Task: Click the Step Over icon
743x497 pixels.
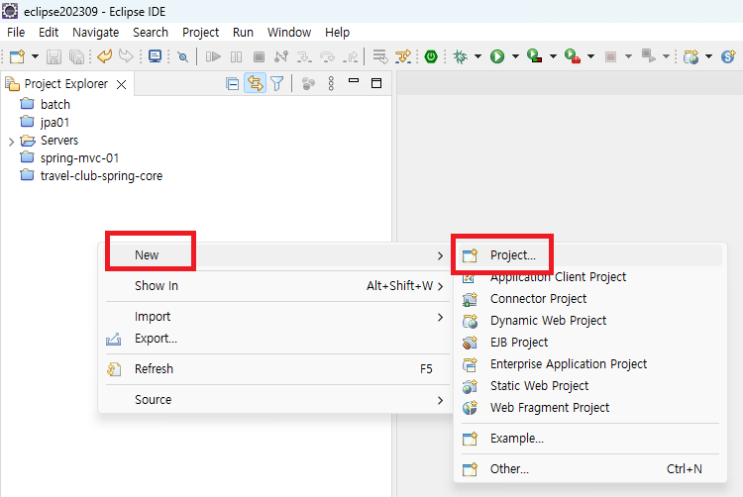Action: [327, 57]
